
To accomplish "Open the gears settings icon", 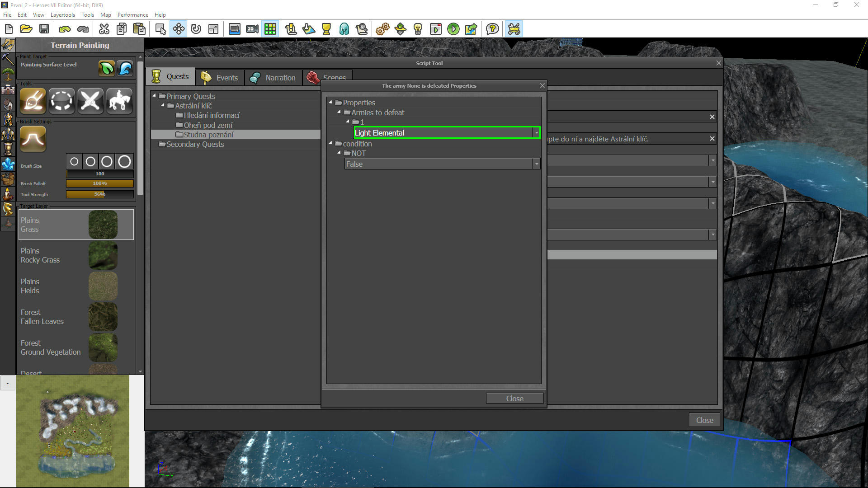I will tap(382, 29).
